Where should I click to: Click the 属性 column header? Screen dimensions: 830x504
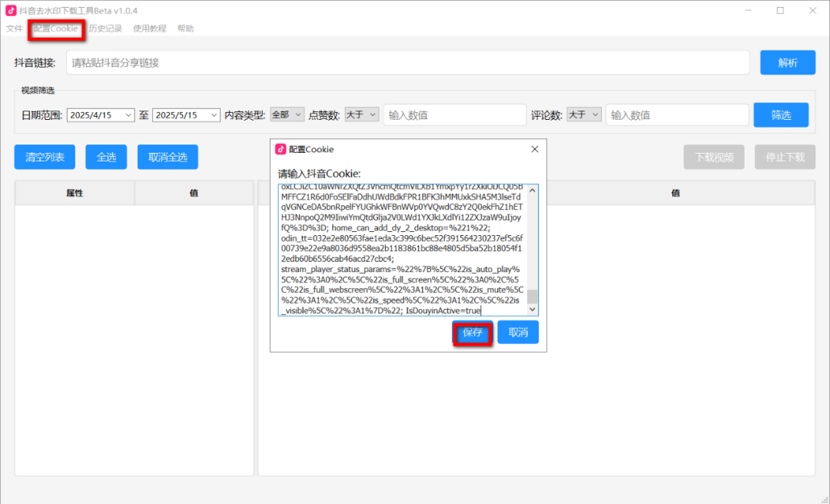(x=75, y=194)
